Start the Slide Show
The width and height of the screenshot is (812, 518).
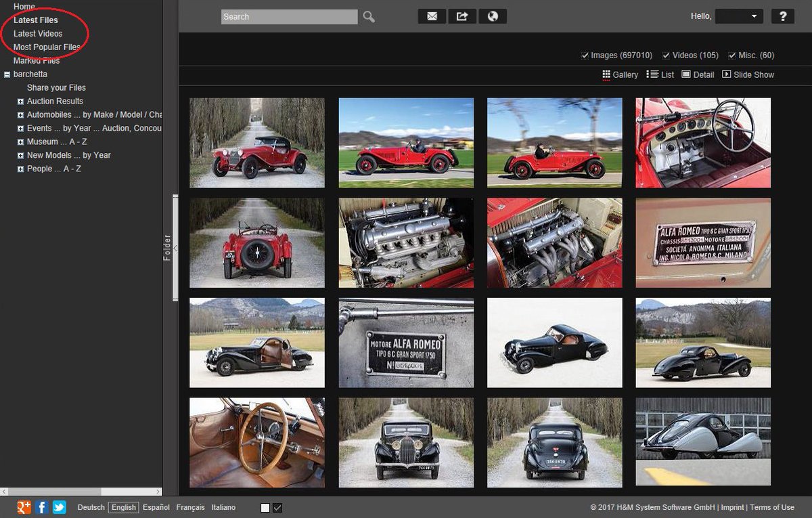(x=748, y=75)
